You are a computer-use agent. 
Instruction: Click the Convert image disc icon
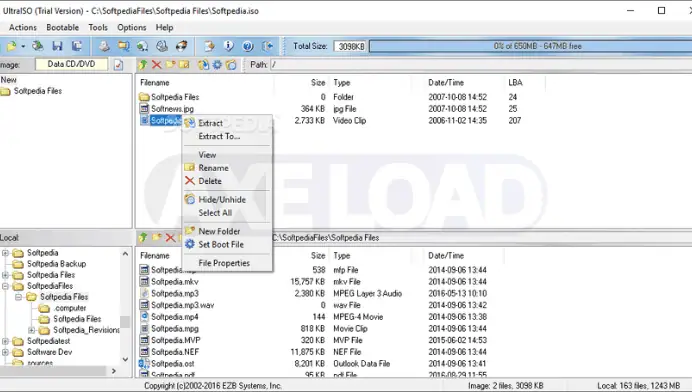click(143, 46)
